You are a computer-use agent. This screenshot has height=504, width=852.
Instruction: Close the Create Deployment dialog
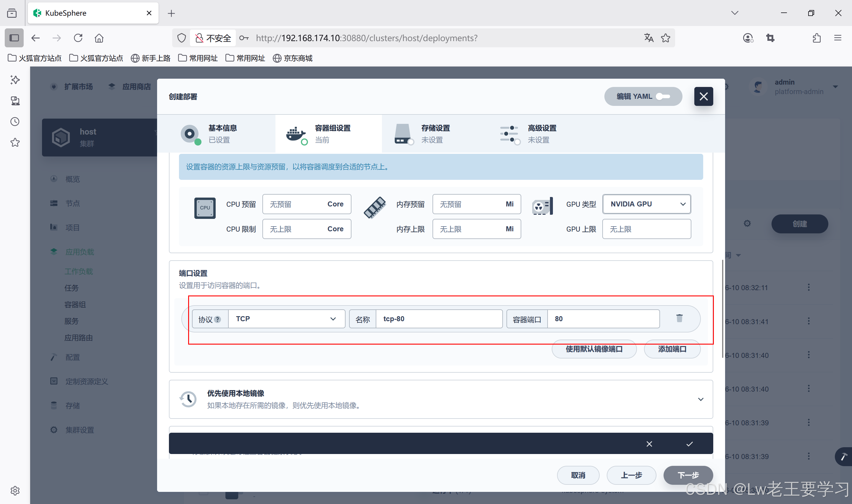703,96
